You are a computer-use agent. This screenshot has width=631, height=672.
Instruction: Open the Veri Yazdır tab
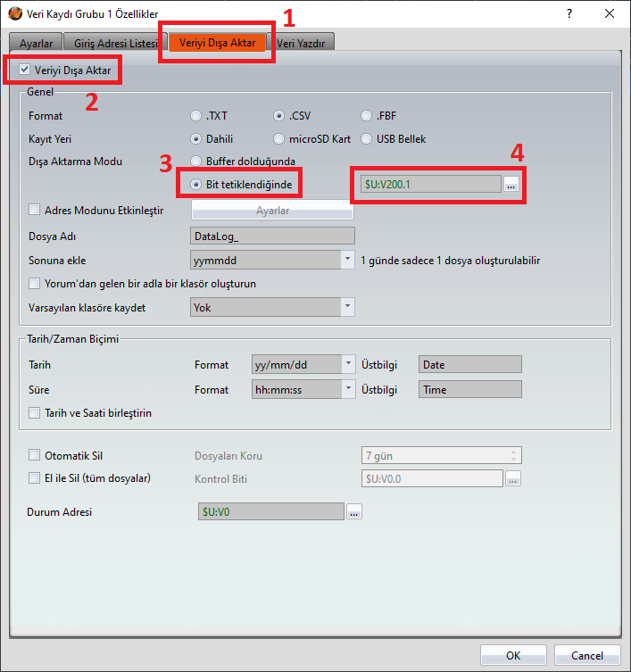[x=305, y=43]
